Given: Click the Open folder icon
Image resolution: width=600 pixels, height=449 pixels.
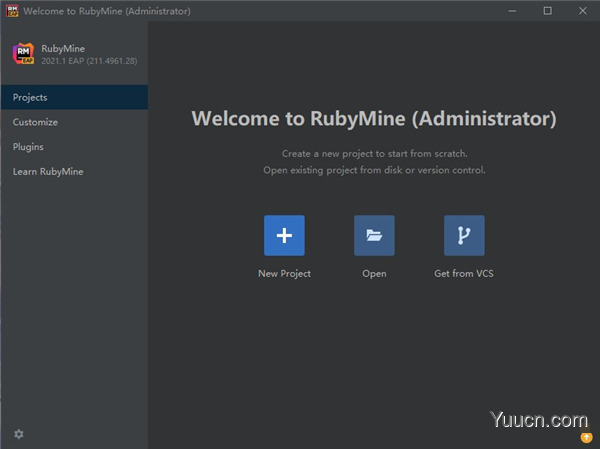Looking at the screenshot, I should (x=374, y=235).
